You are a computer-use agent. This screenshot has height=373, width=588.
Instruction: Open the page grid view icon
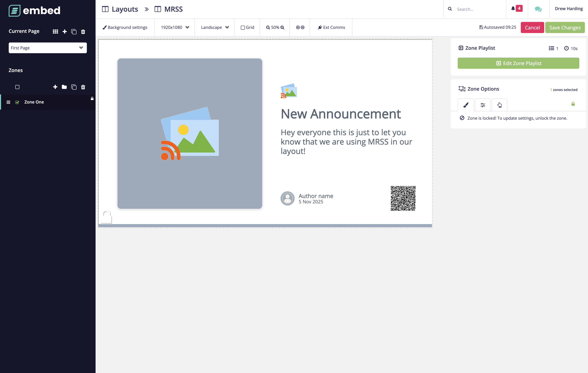pyautogui.click(x=55, y=31)
